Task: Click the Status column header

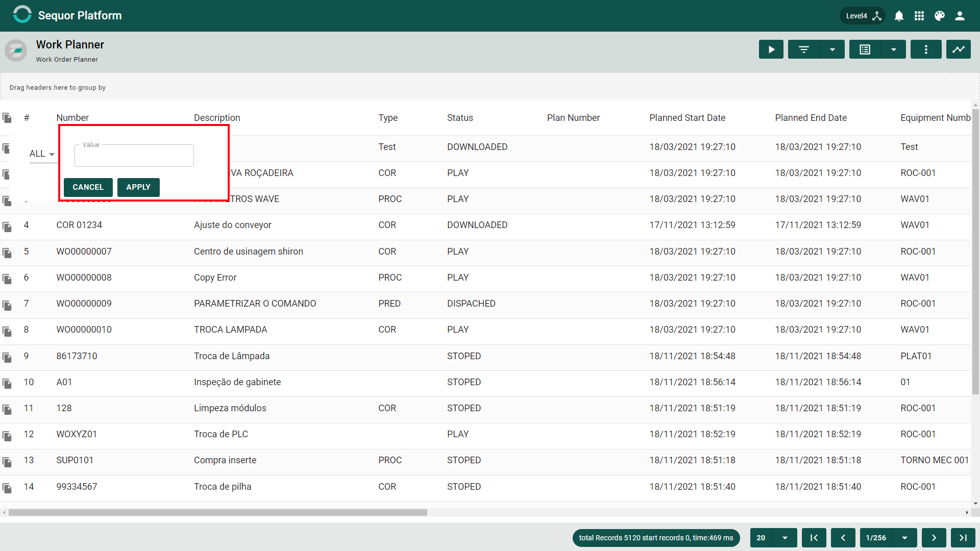Action: [x=460, y=118]
